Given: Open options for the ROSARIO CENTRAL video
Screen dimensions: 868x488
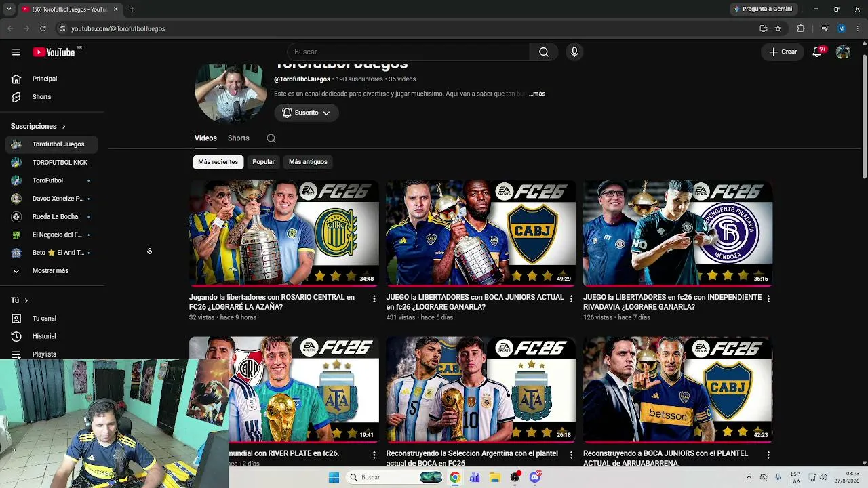Looking at the screenshot, I should tap(374, 299).
